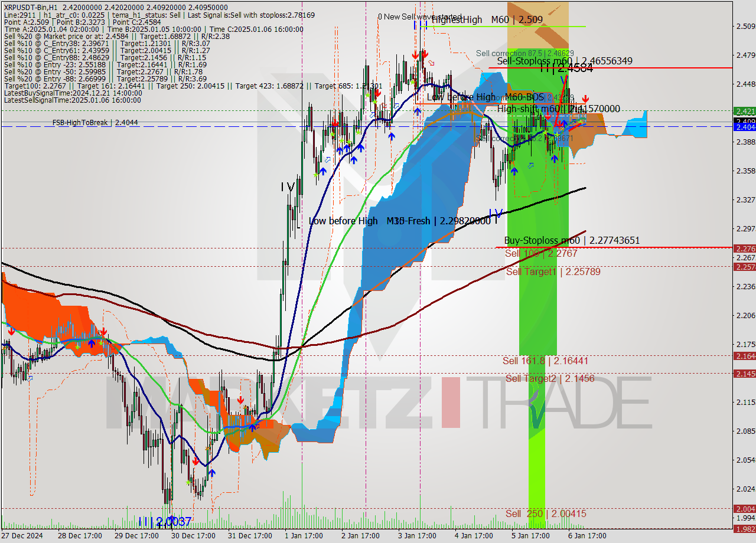
Task: Click the green 2.421 price tag
Action: click(x=744, y=111)
